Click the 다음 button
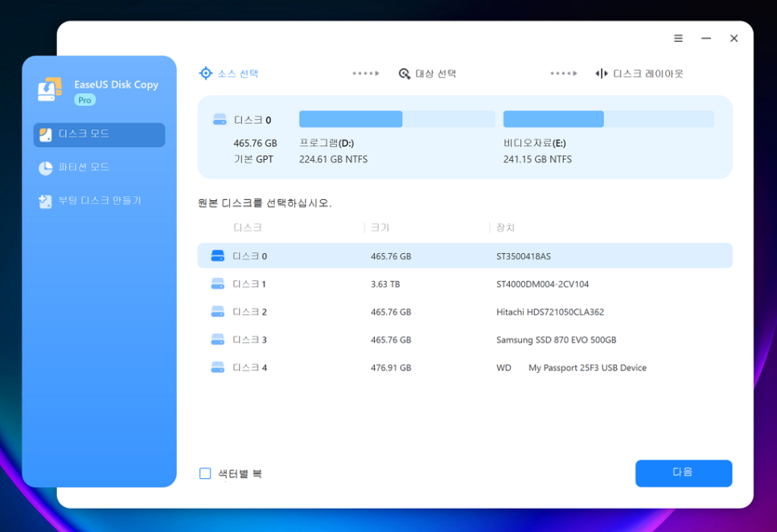The height and width of the screenshot is (532, 777). coord(684,473)
